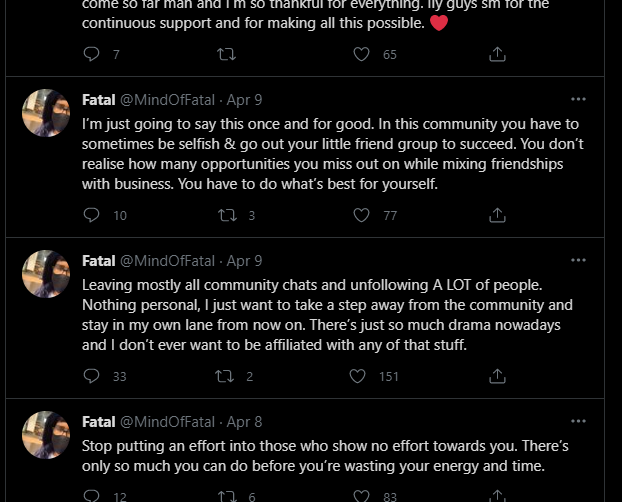Viewport: 622px width, 502px height.
Task: Open @MindOfFatal handle on the Apr 8 tweet
Action: pos(167,422)
